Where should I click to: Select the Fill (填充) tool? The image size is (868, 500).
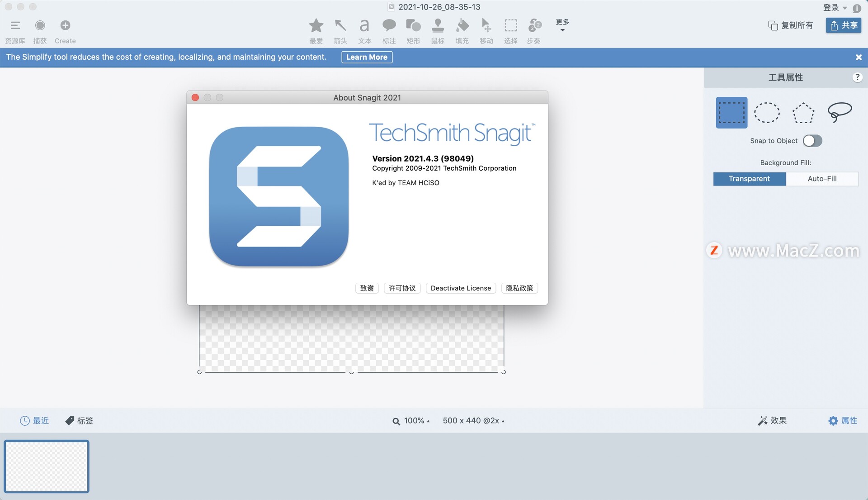(462, 31)
